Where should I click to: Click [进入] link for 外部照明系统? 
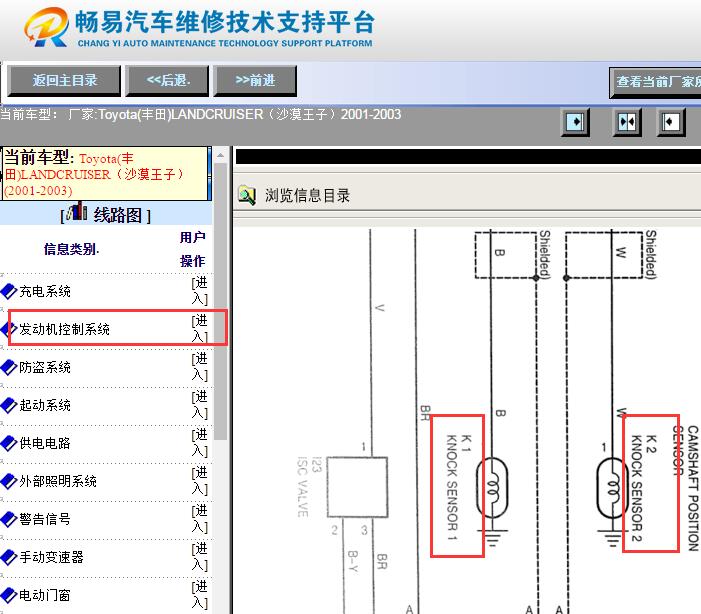(200, 481)
